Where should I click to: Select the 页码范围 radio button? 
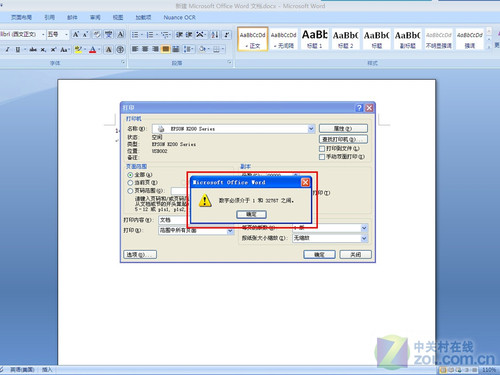pos(130,191)
